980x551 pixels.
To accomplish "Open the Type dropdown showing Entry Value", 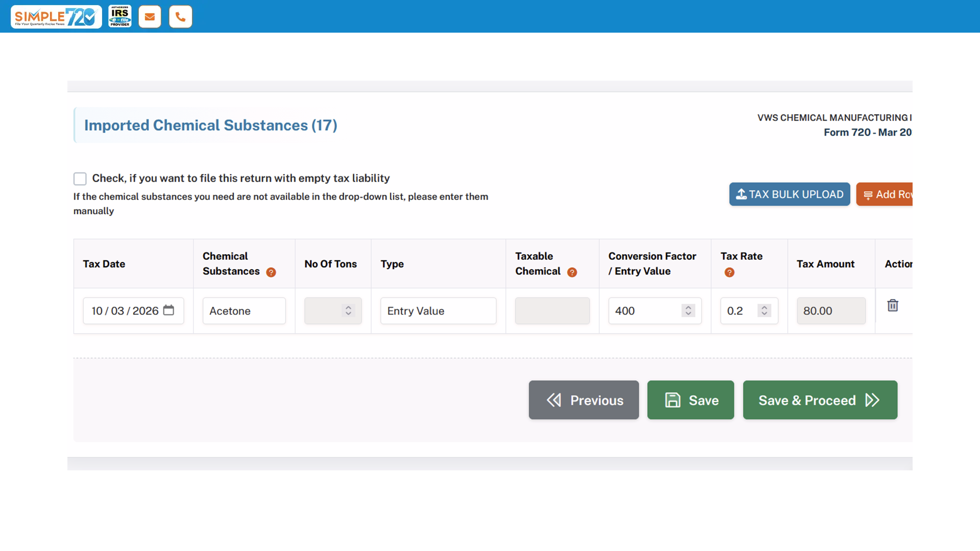I will pos(438,311).
